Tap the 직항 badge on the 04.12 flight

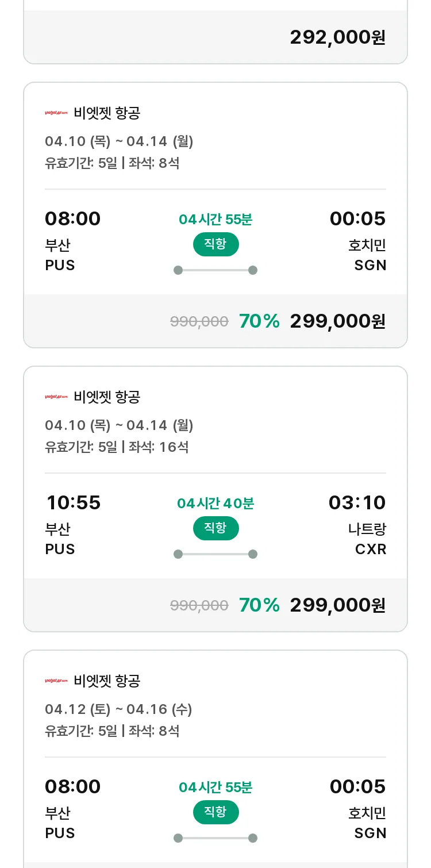coord(215,812)
